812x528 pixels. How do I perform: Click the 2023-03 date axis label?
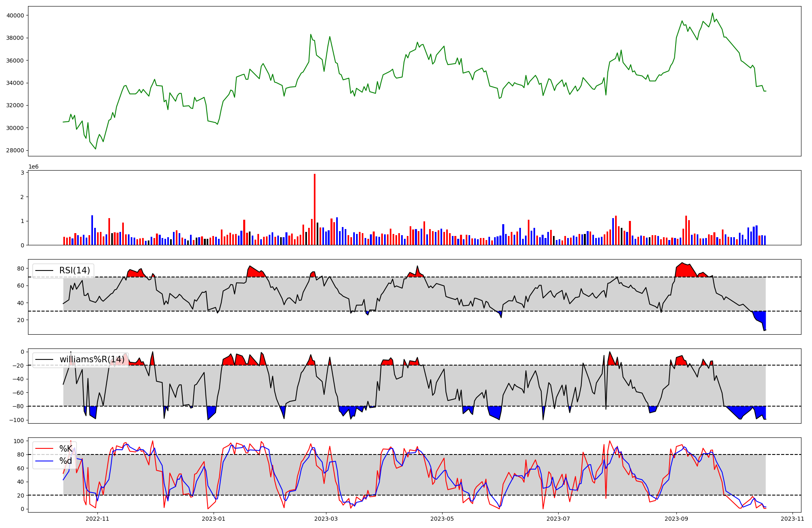point(326,519)
